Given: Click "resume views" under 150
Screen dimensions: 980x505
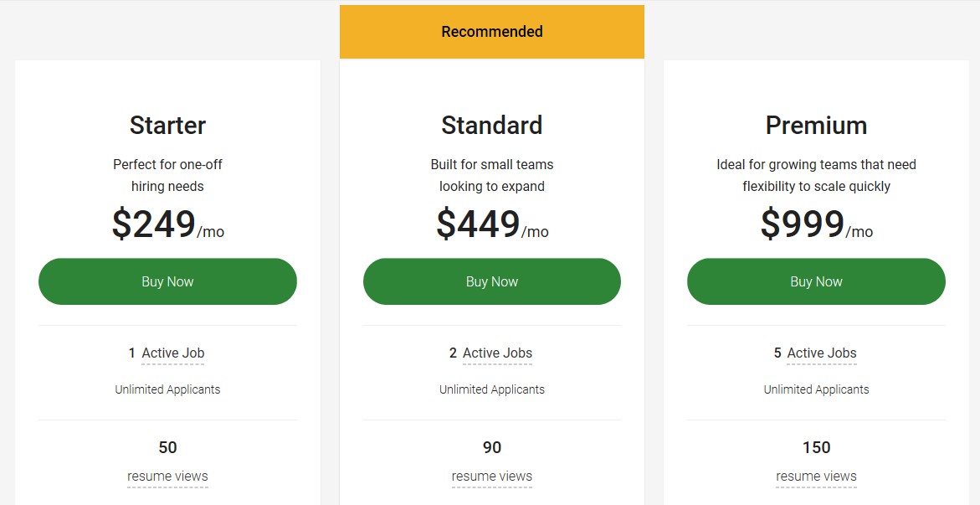Looking at the screenshot, I should [816, 477].
